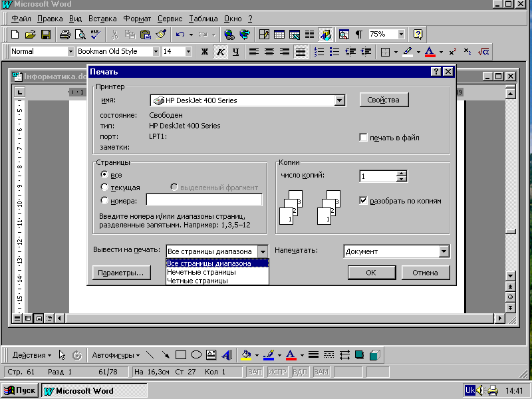
Task: Align text to the left
Action: point(254,52)
